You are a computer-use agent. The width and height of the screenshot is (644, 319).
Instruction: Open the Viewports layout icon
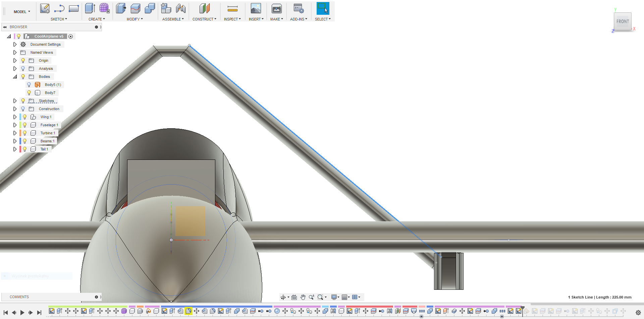[x=355, y=297]
